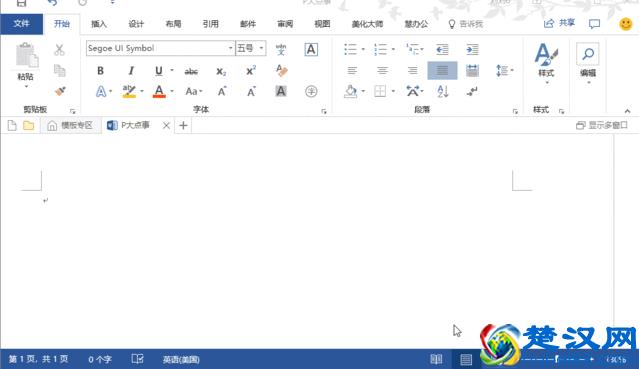Align text right

pyautogui.click(x=412, y=71)
